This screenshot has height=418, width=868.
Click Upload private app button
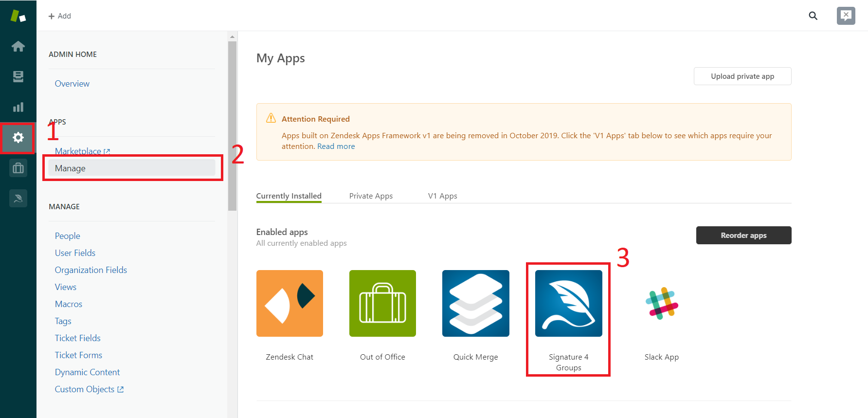pos(742,76)
